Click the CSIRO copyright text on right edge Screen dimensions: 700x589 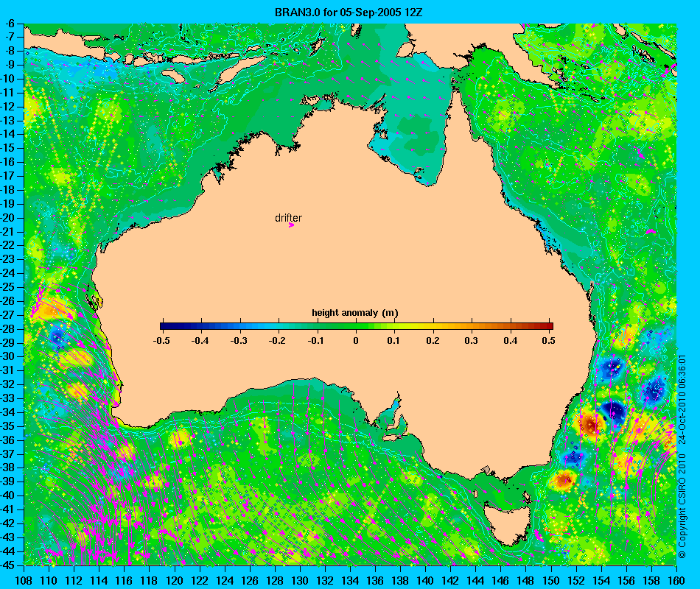pos(682,457)
